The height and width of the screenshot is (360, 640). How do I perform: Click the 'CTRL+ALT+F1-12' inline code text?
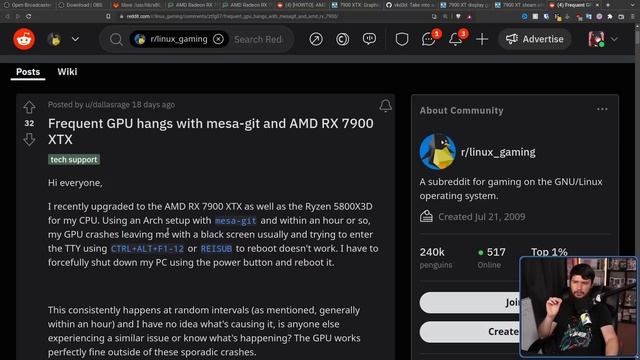147,249
